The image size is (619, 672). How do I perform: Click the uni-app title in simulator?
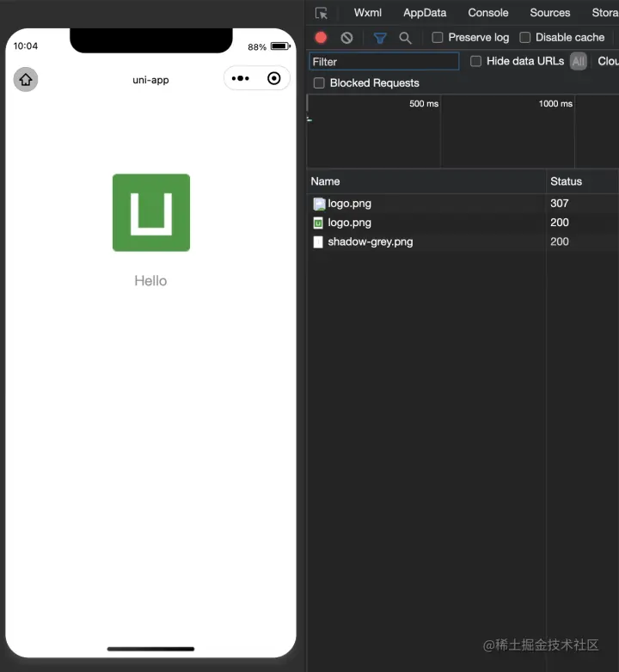(150, 80)
